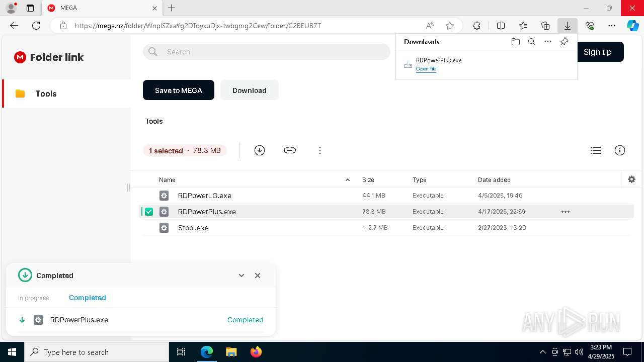Close the transfers panel
Screen dimensions: 644x362
point(258,276)
